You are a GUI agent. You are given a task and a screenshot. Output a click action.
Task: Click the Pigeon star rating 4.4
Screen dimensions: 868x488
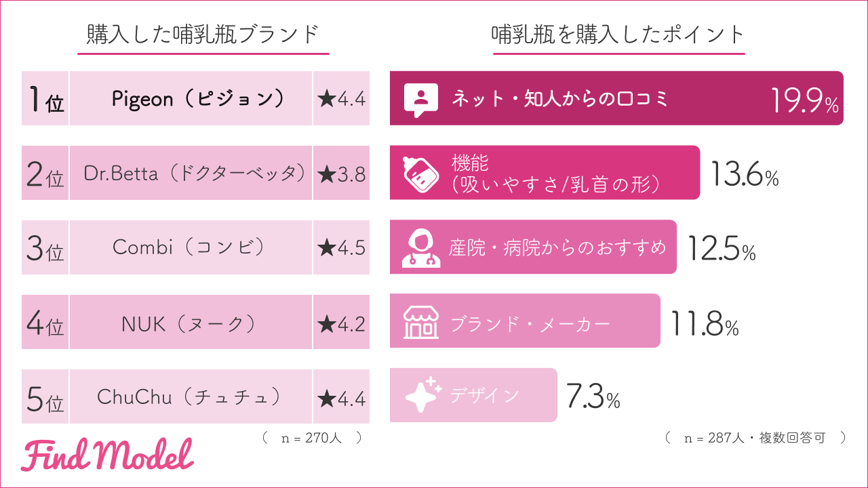[x=341, y=99]
